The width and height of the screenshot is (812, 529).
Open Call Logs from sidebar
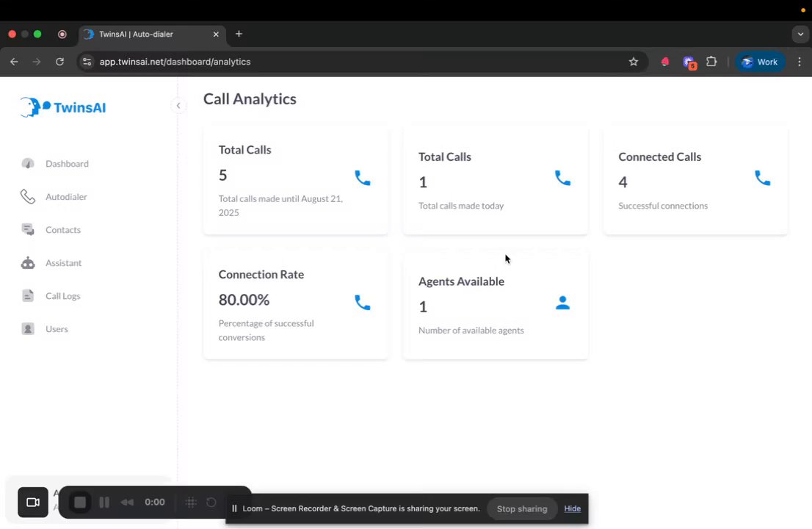62,296
